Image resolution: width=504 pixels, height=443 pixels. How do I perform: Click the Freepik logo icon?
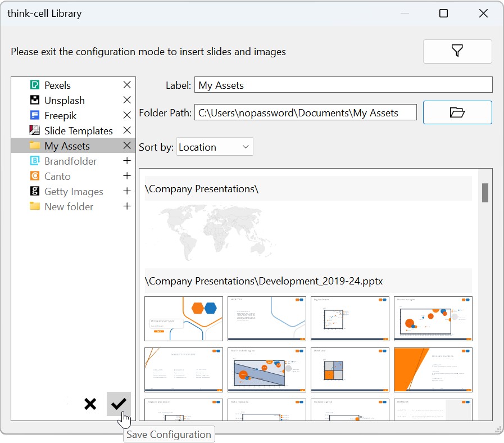pos(35,115)
